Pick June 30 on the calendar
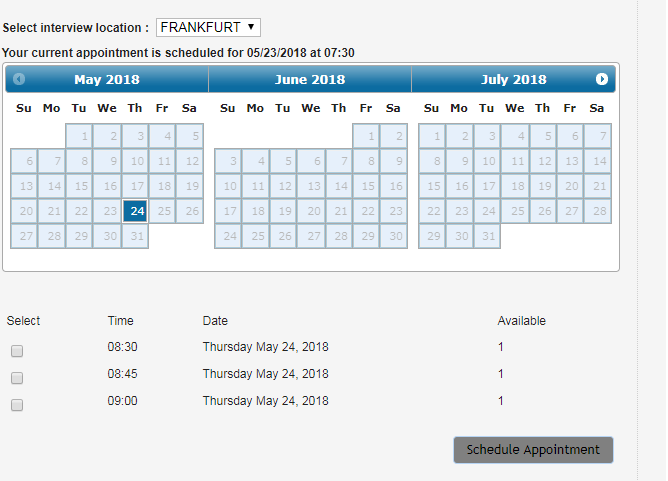Viewport: 668px width, 481px height. tap(393, 236)
